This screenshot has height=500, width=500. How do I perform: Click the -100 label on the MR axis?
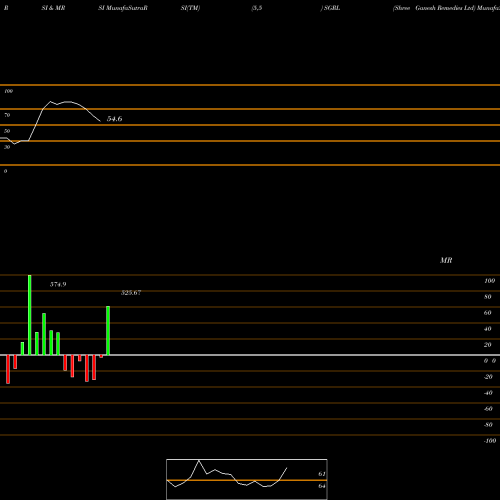490,441
